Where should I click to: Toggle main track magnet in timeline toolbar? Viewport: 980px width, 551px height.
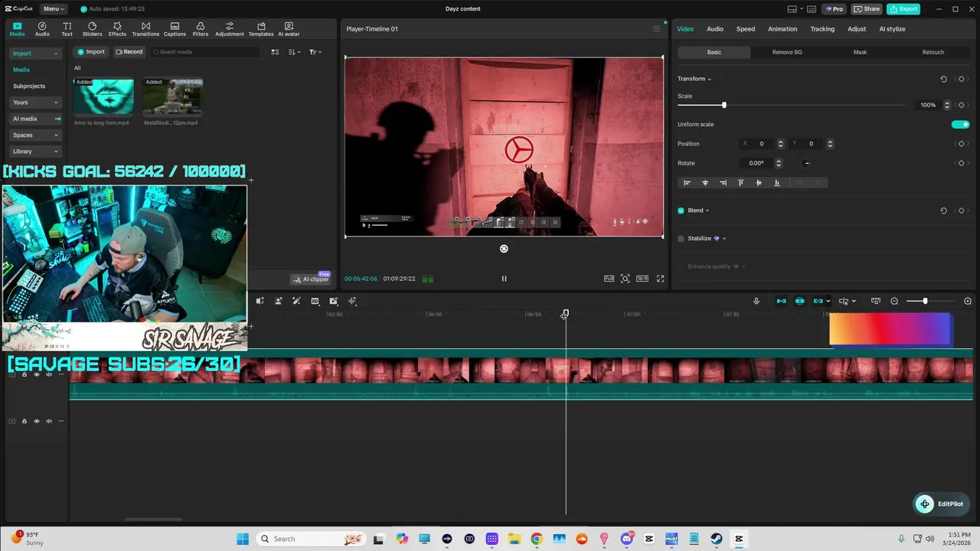pos(781,302)
